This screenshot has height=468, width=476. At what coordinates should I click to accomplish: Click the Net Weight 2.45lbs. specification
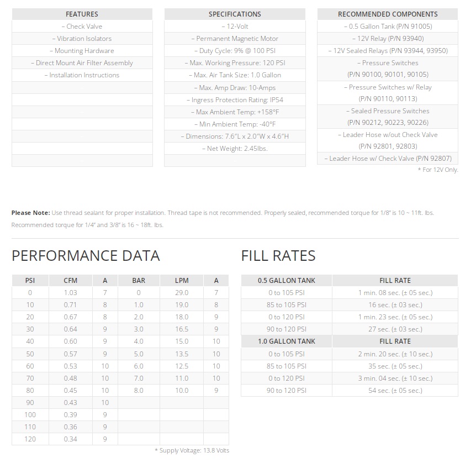(x=235, y=149)
